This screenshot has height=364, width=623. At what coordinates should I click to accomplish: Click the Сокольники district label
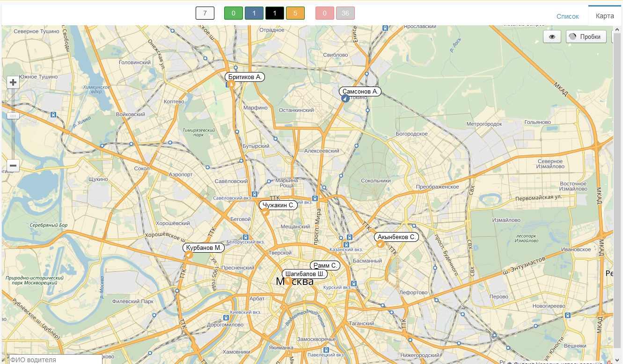click(376, 181)
